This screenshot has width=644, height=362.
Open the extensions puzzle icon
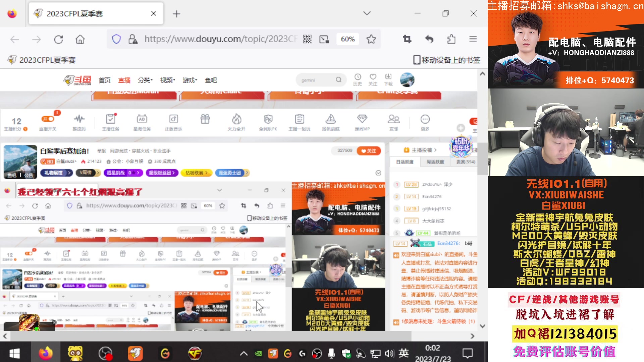(x=451, y=39)
